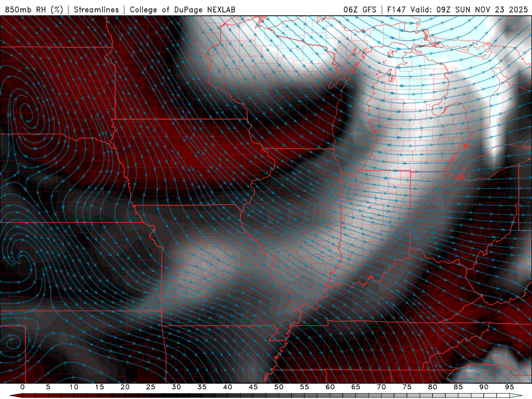Viewport: 532px width, 399px height.
Task: Click the "70" colorbar label
Action: (381, 387)
